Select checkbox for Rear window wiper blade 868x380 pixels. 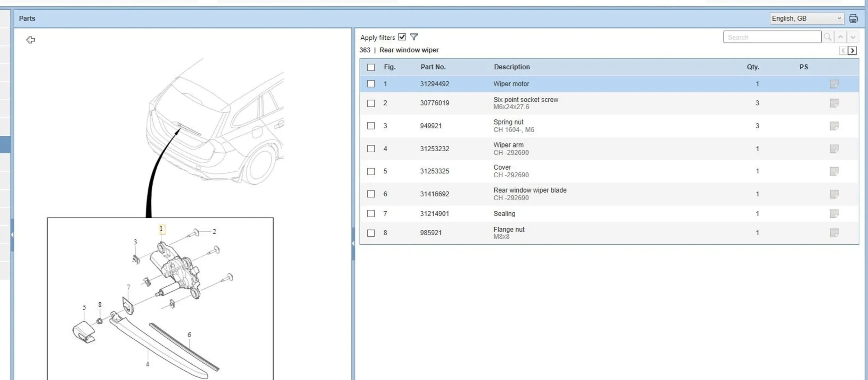(371, 194)
